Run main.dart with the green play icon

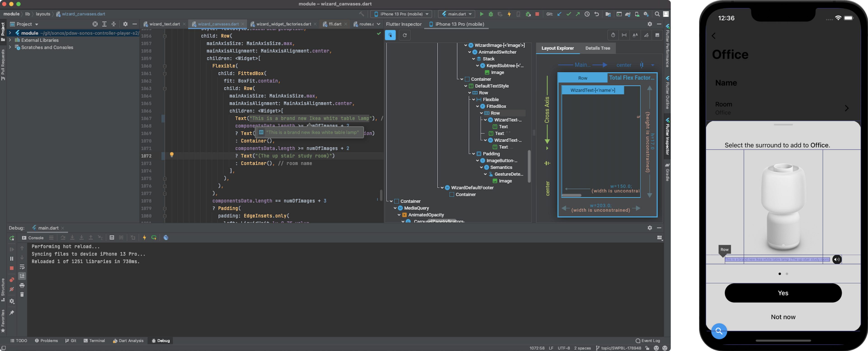(481, 14)
